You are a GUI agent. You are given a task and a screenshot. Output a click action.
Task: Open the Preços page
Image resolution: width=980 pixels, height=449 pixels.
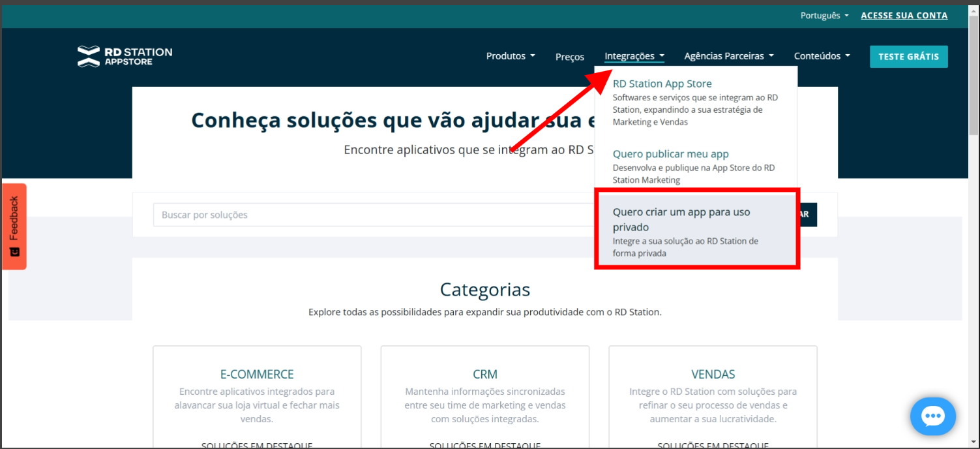click(570, 57)
